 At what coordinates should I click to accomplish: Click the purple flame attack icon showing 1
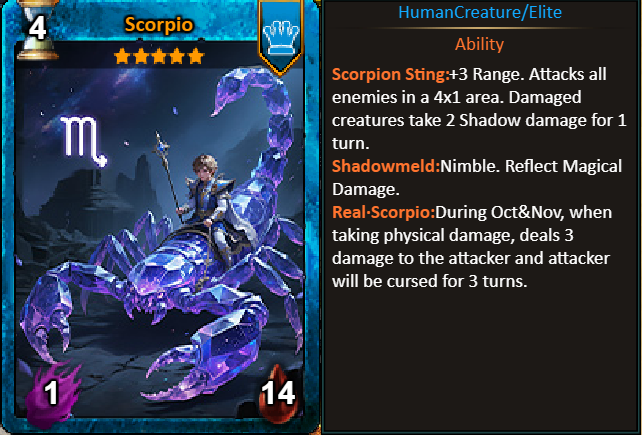coord(52,392)
